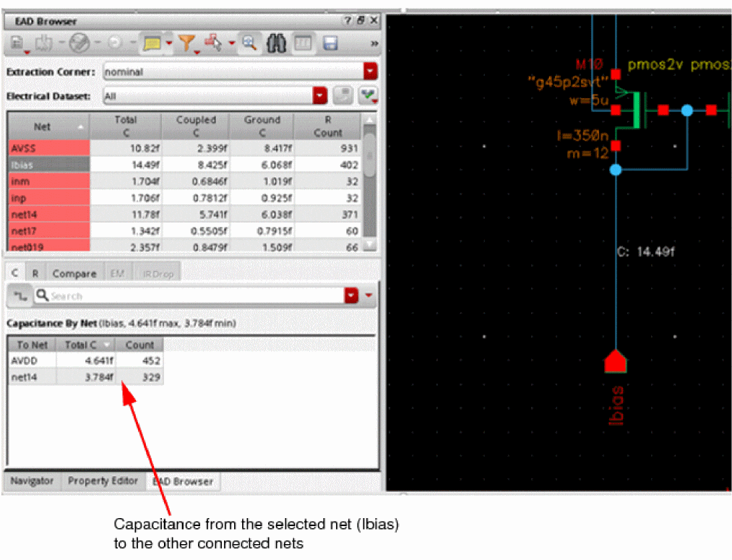The height and width of the screenshot is (560, 732).
Task: Click the red cross-probe pointer icon
Action: (x=214, y=44)
